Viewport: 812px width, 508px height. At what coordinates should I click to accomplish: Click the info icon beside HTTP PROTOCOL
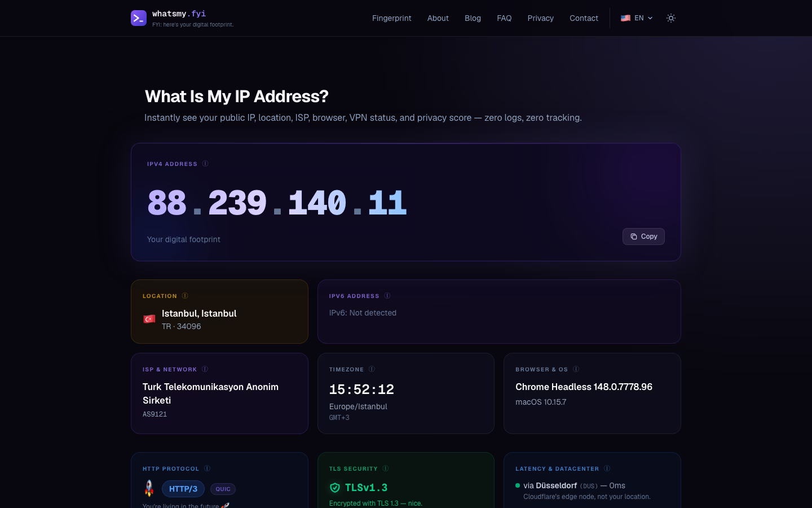tap(207, 468)
